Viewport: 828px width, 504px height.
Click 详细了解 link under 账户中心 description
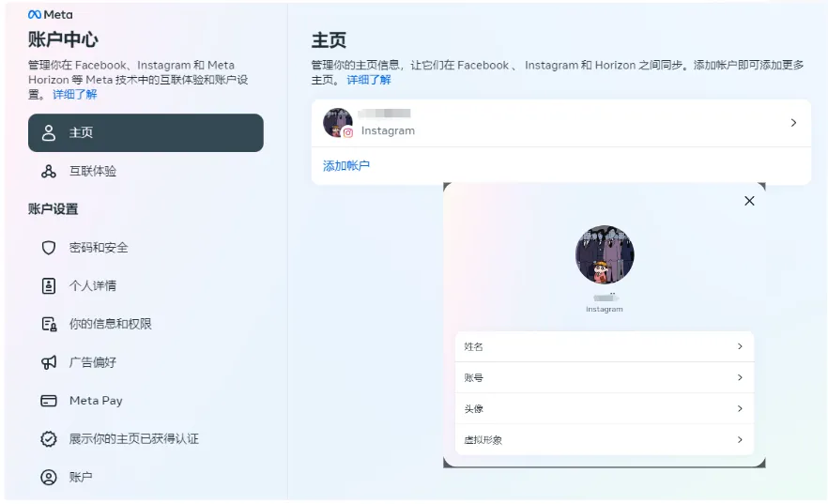click(x=74, y=95)
